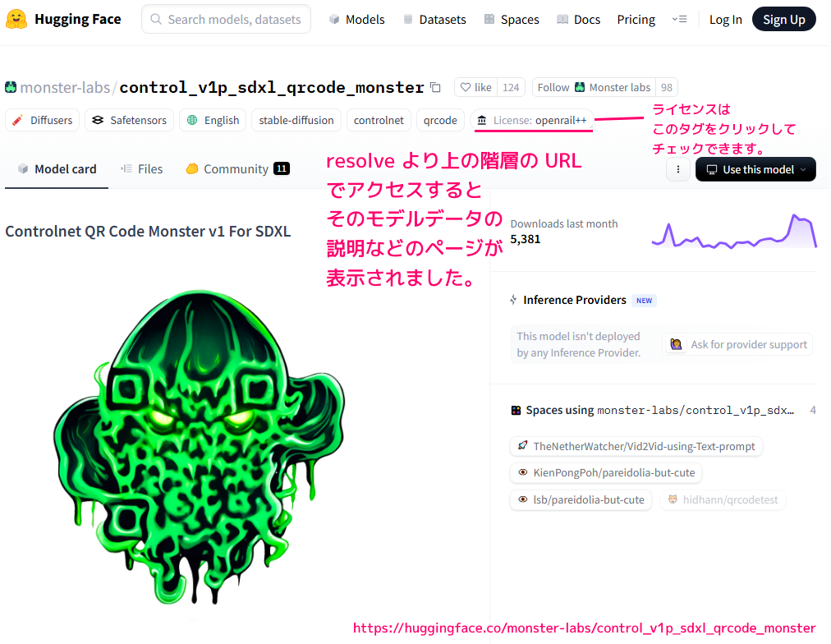Filter by the Diffusers tag

click(x=43, y=120)
